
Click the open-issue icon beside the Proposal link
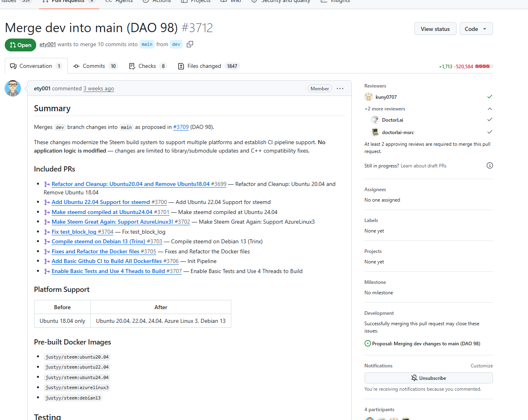[x=368, y=343]
